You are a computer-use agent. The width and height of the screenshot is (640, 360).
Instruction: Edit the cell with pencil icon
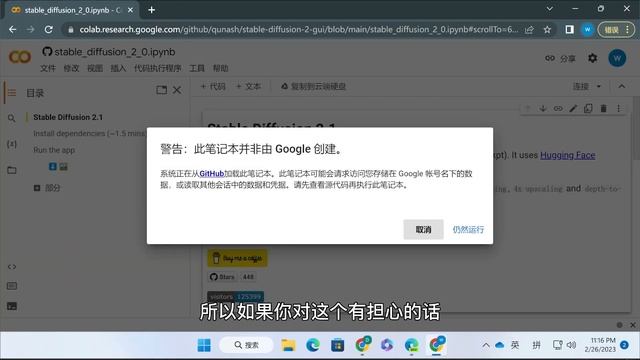[573, 108]
